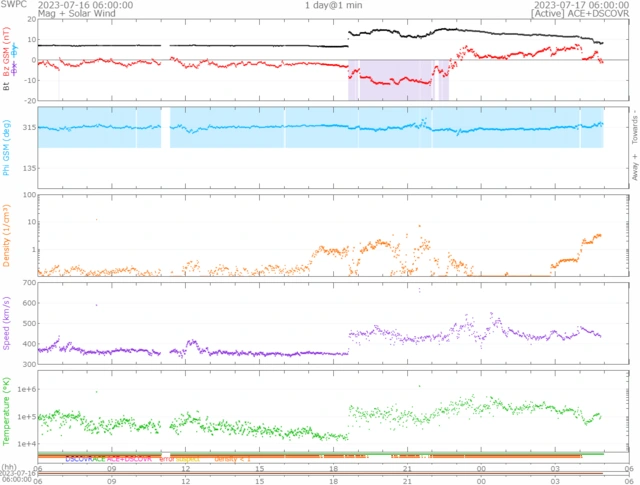
Task: Click the 12 hour tick on time axis
Action: [x=186, y=468]
